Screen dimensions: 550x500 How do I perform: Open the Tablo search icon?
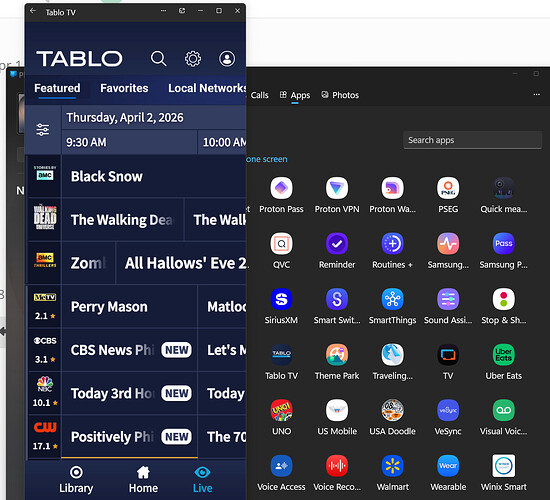(158, 59)
